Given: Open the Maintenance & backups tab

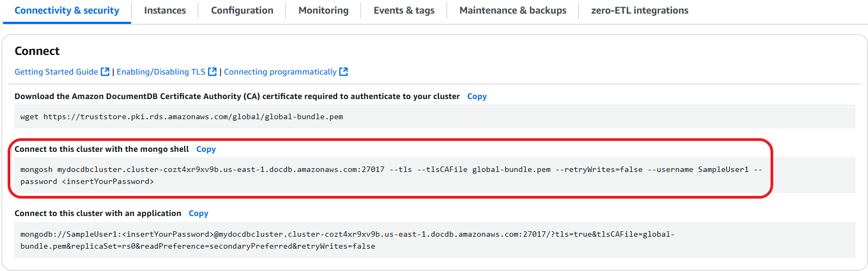Looking at the screenshot, I should click(x=512, y=10).
